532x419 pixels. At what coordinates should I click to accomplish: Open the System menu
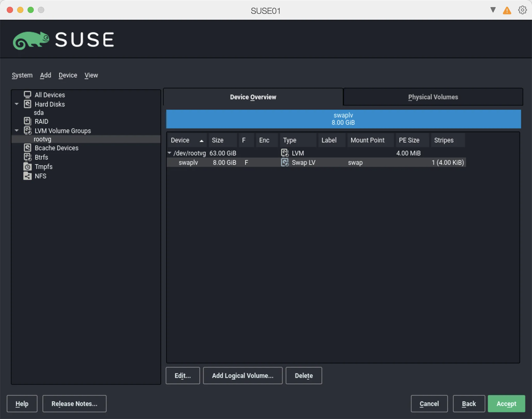22,75
